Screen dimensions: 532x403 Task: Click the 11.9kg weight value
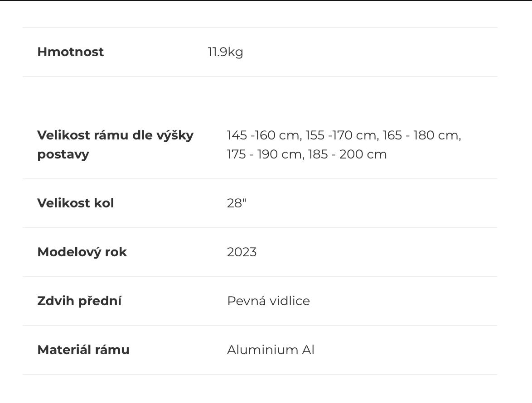(x=225, y=52)
